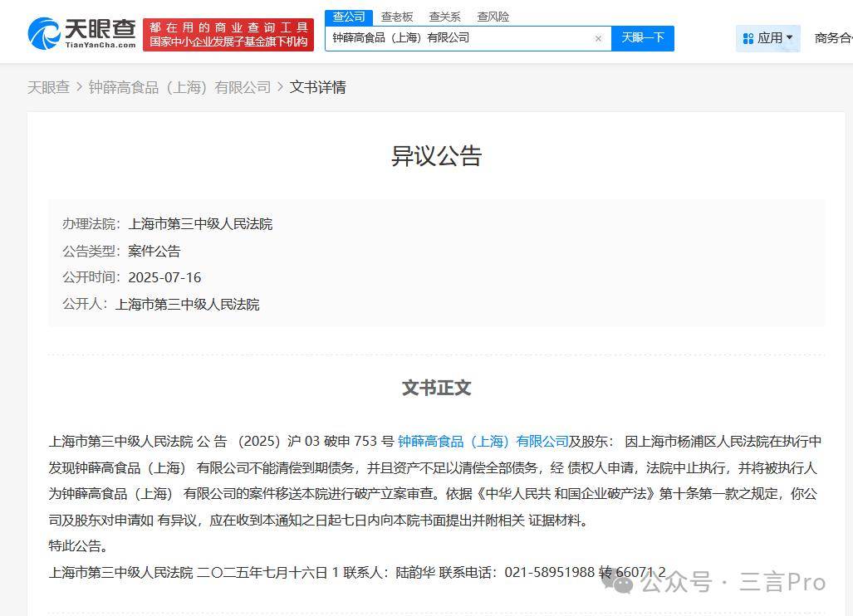Select the 查公司 search tab
853x616 pixels.
[349, 17]
